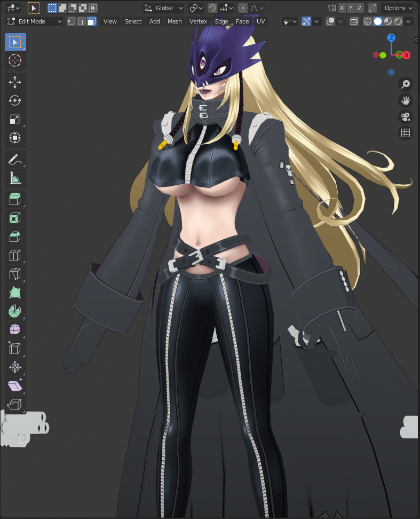Open the View menu
The width and height of the screenshot is (420, 519).
tap(110, 21)
